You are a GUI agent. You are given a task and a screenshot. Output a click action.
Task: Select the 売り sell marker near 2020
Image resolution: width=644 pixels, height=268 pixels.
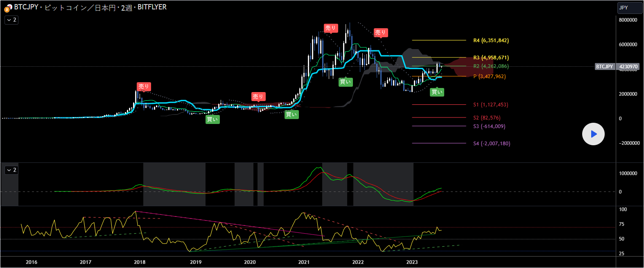click(258, 97)
